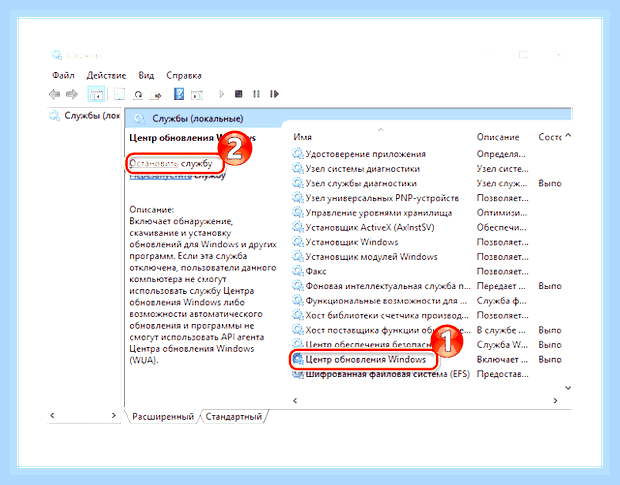Click the Pause service toolbar icon
Viewport: 620px width, 485px height.
[256, 94]
